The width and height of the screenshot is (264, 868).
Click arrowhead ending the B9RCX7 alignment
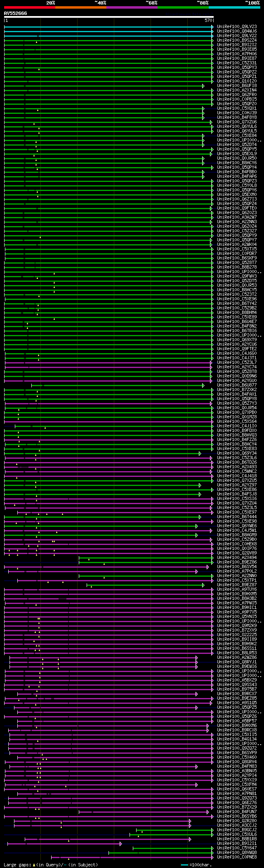click(197, 694)
